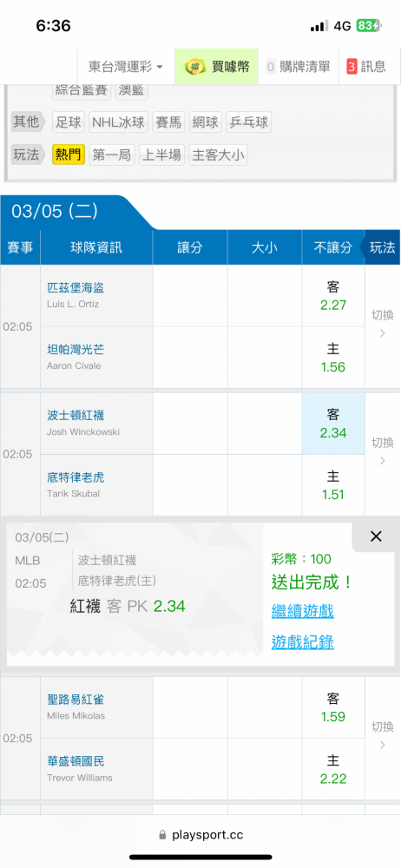Expand the 東台灣運彩 dropdown
This screenshot has height=868, width=401.
(126, 67)
